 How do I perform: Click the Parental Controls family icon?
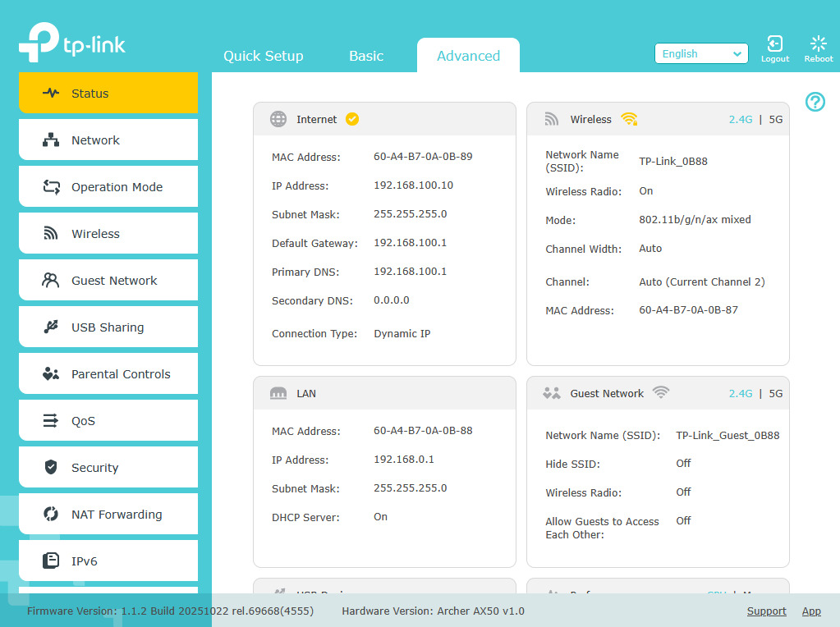pos(51,373)
